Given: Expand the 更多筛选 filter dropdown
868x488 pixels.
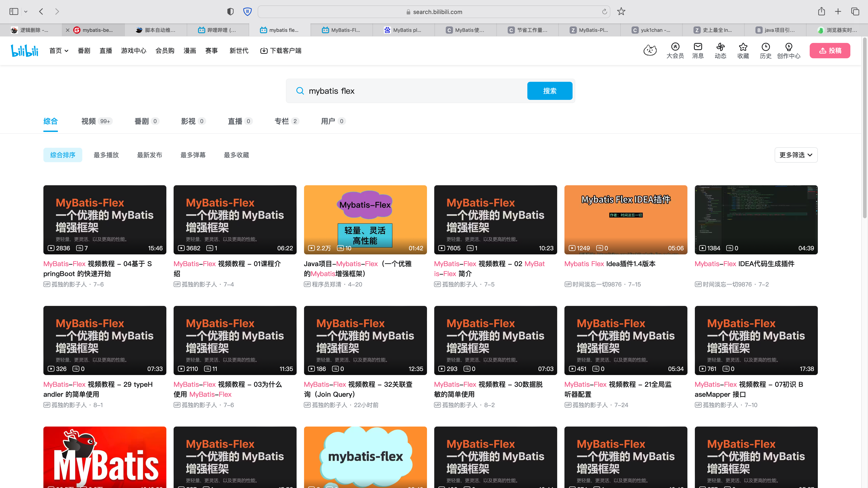Looking at the screenshot, I should (x=796, y=155).
